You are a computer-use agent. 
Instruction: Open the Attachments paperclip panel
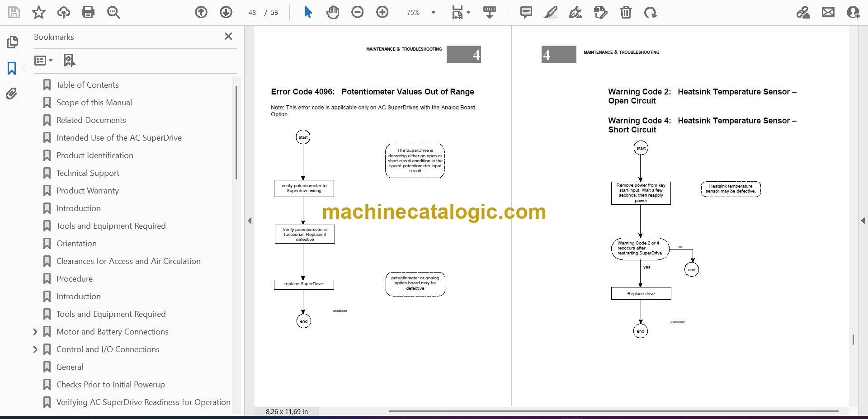(12, 94)
